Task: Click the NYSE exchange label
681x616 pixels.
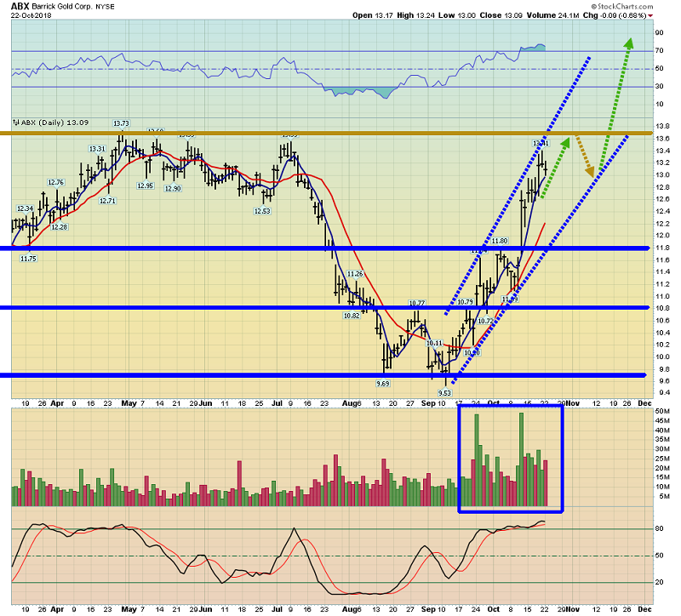Action: [x=105, y=7]
